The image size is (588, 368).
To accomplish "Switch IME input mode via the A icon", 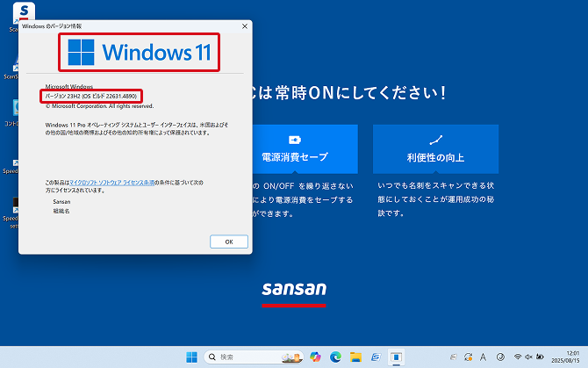I will click(483, 357).
